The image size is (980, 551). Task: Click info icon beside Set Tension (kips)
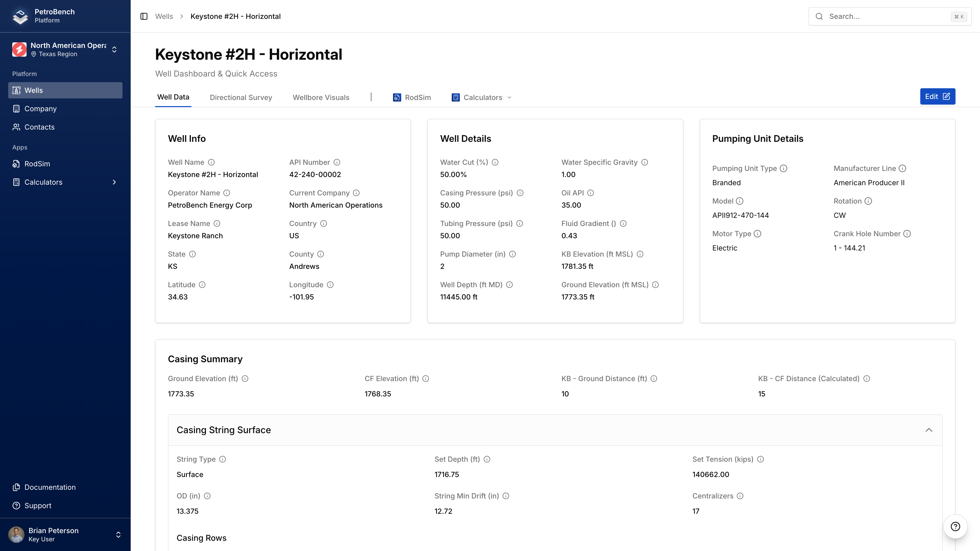click(x=761, y=459)
